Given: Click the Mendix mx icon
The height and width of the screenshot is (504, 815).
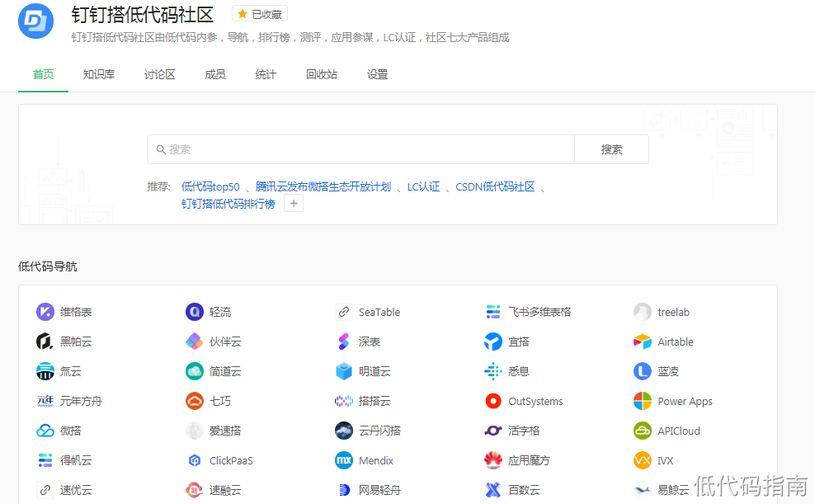Looking at the screenshot, I should 343,459.
